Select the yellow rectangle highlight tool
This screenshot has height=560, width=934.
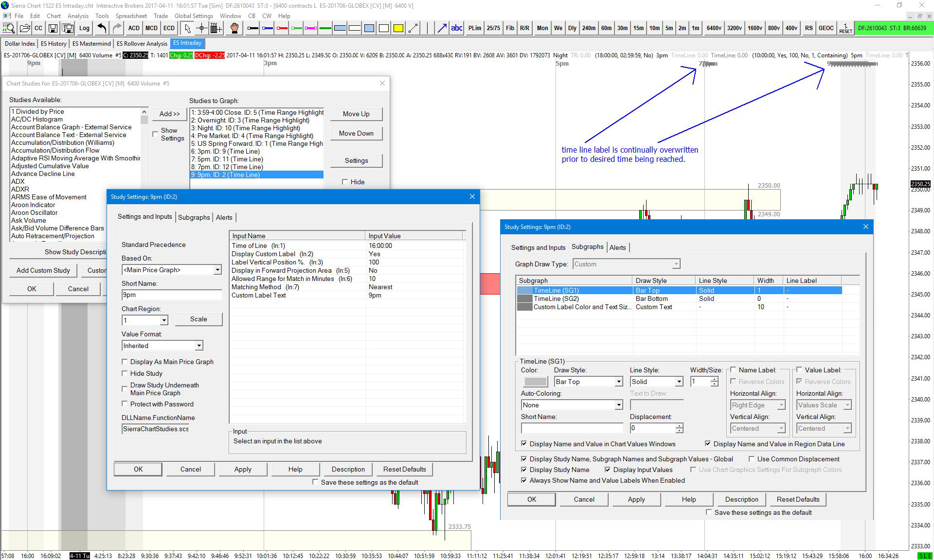398,28
